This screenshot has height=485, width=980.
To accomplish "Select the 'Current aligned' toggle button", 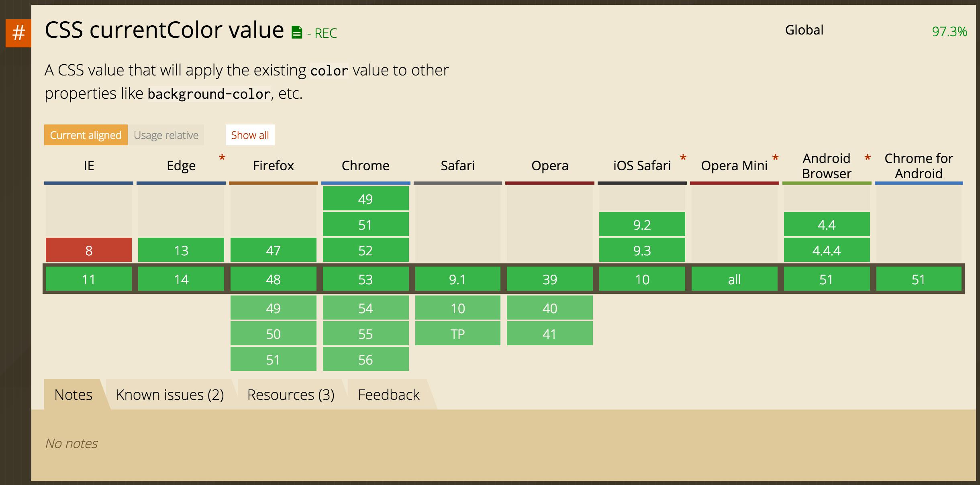I will pyautogui.click(x=86, y=135).
